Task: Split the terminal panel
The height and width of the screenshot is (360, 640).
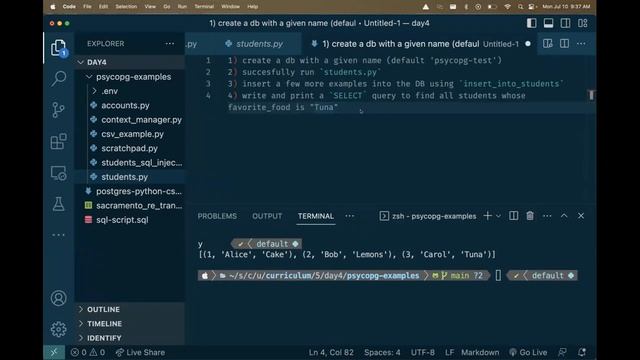Action: point(513,216)
